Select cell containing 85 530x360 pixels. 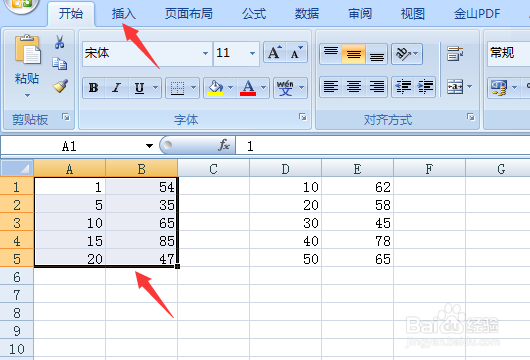tap(142, 241)
